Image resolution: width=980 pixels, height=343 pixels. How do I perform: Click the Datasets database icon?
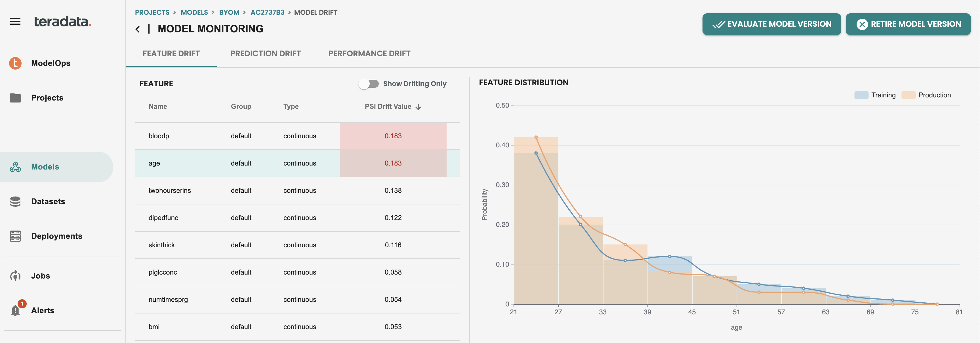point(15,201)
